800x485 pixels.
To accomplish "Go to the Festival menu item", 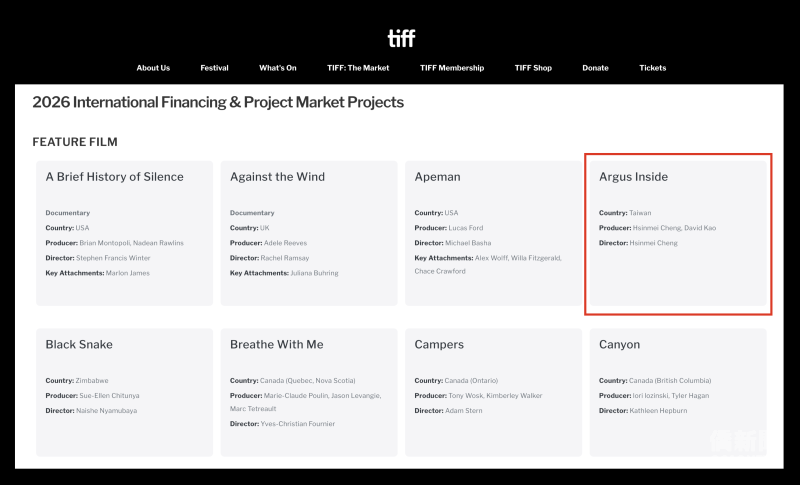I will point(214,68).
